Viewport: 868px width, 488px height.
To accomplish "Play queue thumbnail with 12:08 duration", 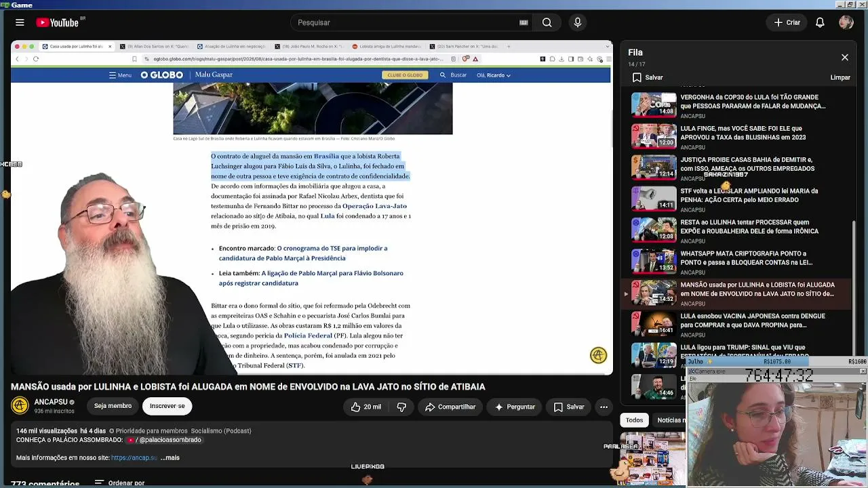I will pyautogui.click(x=654, y=230).
